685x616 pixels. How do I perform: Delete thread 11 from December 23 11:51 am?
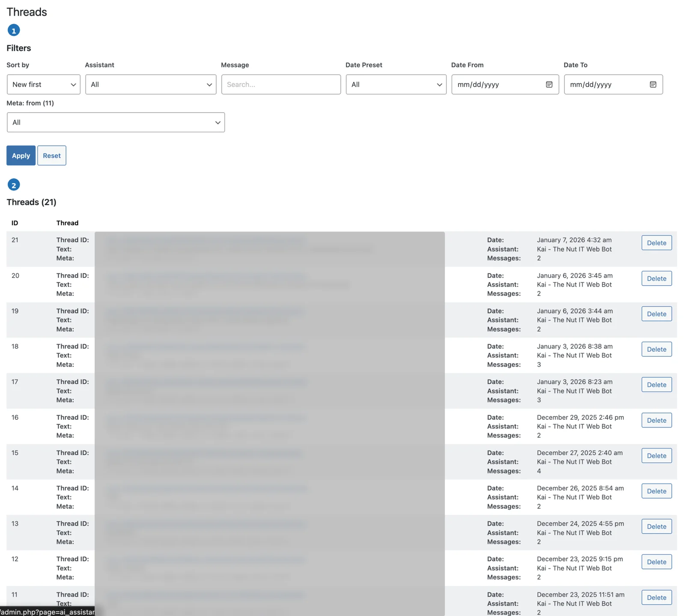[656, 598]
